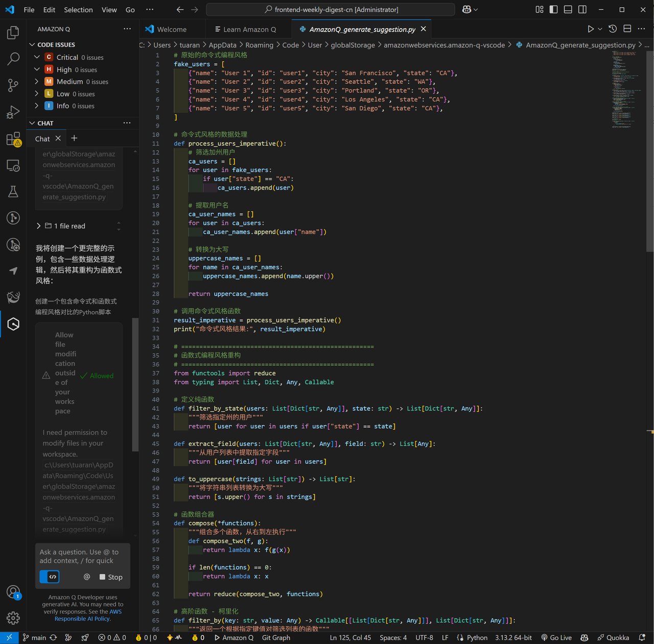
Task: Open the file history timeline icon
Action: [613, 29]
